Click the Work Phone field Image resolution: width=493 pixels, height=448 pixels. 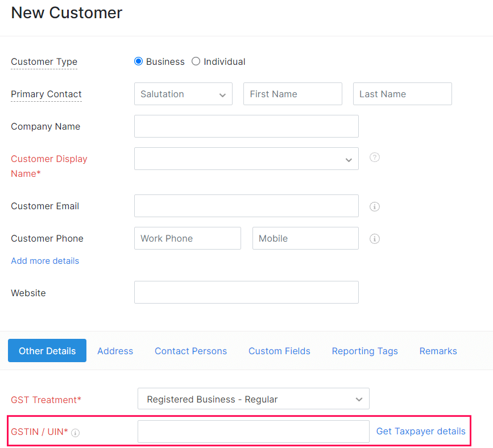pyautogui.click(x=187, y=239)
